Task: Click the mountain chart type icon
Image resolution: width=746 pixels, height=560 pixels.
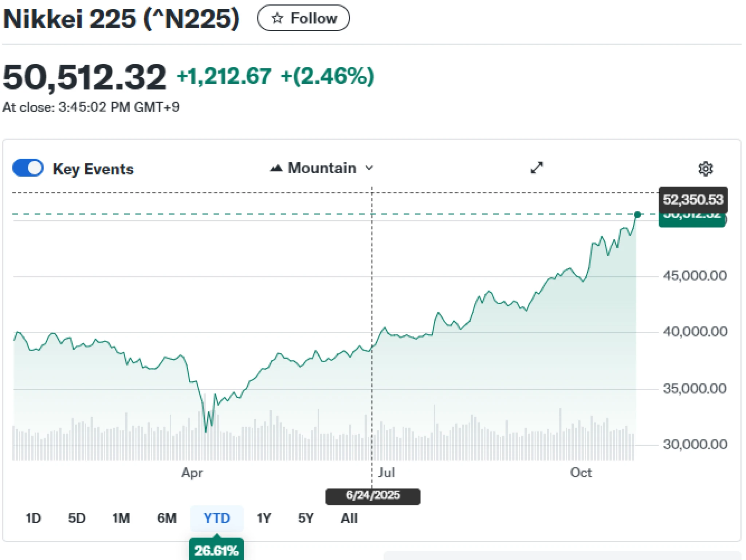Action: coord(276,168)
